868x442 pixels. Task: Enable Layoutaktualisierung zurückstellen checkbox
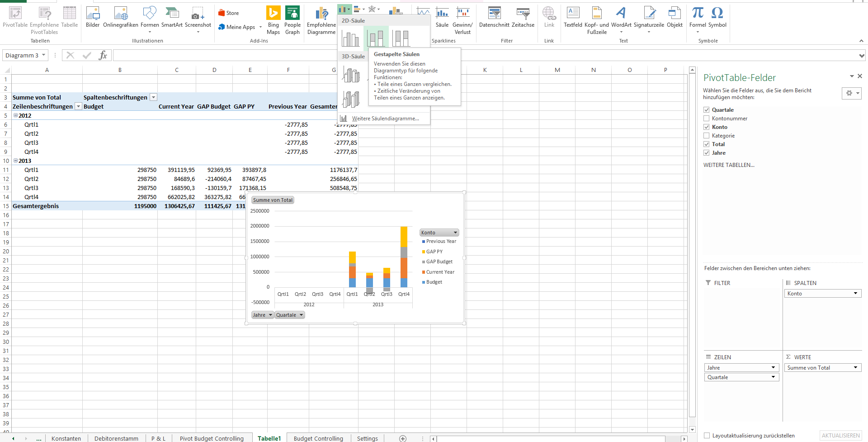pos(707,436)
